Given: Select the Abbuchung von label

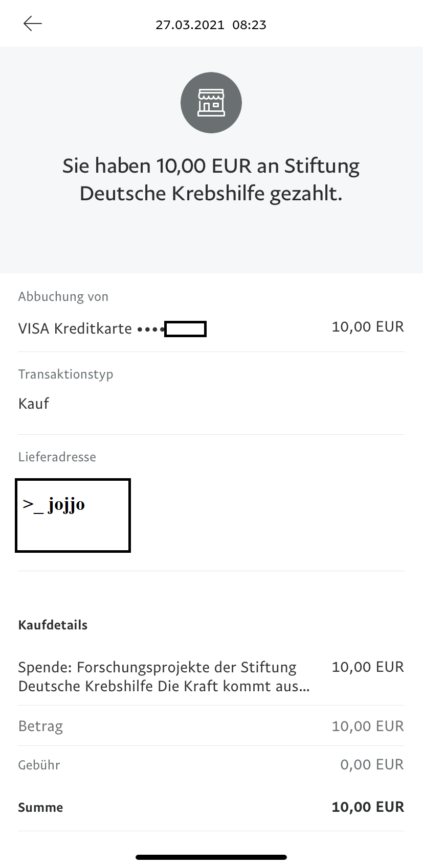Looking at the screenshot, I should tap(63, 297).
